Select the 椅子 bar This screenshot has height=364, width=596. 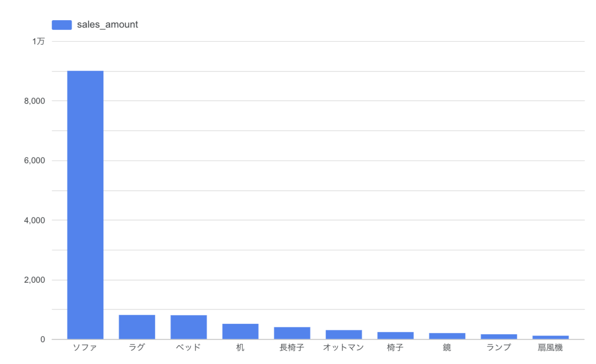(x=396, y=336)
